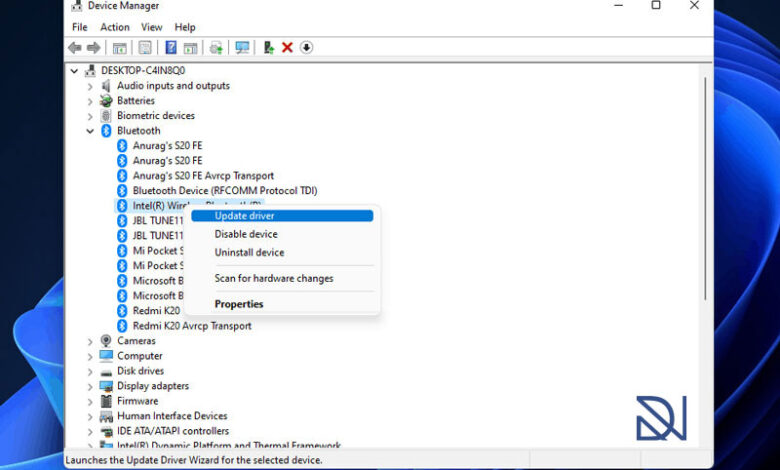
Task: Collapse the Bluetooth category
Action: (90, 131)
